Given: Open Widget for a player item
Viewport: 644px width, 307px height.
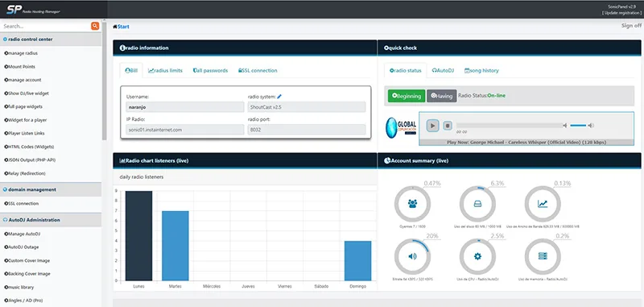Looking at the screenshot, I should click(26, 120).
